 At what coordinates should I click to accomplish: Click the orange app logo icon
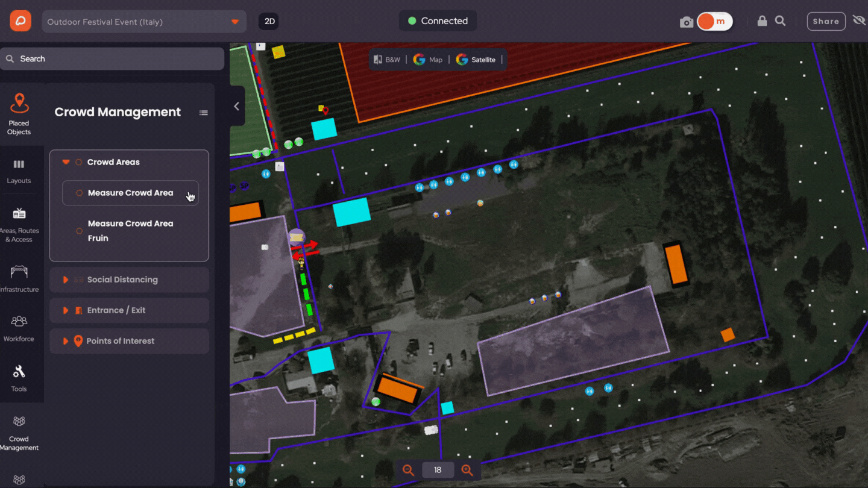[x=20, y=21]
